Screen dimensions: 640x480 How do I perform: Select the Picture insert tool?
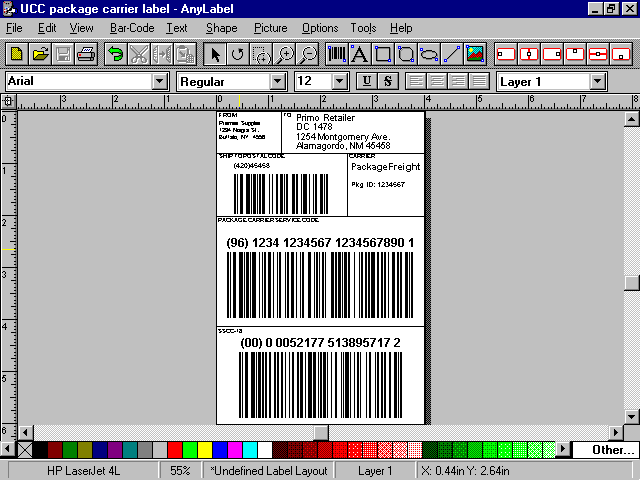(475, 54)
